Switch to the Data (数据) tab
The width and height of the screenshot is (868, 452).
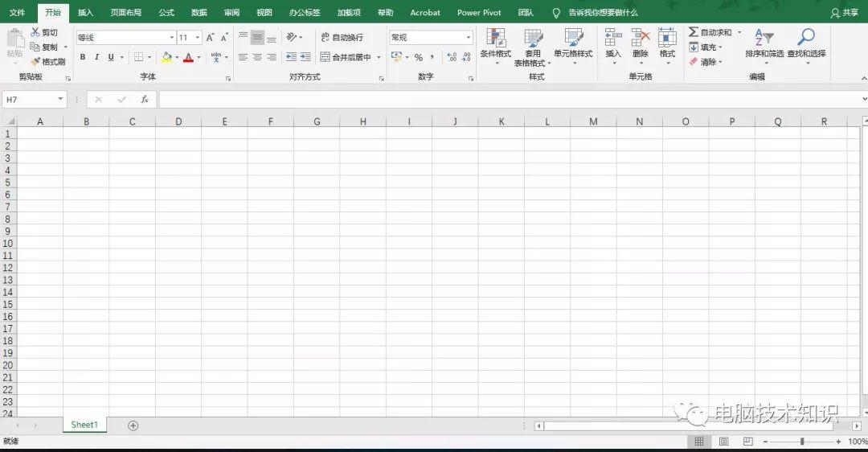coord(199,12)
